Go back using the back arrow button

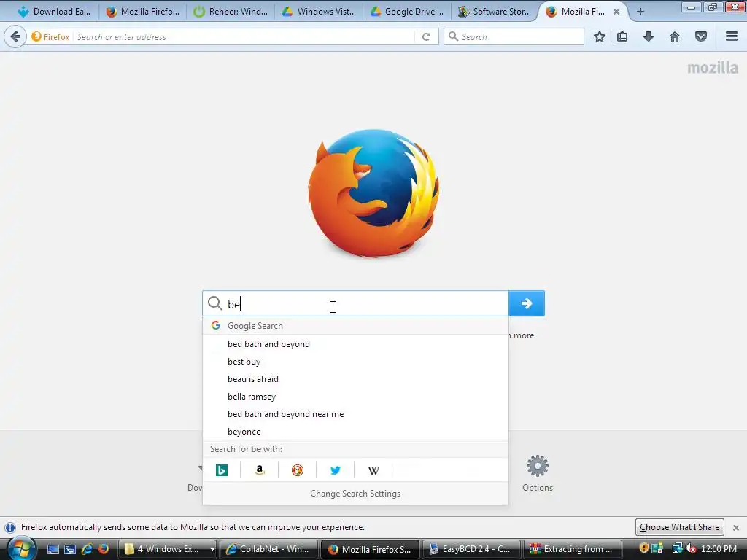pyautogui.click(x=15, y=36)
